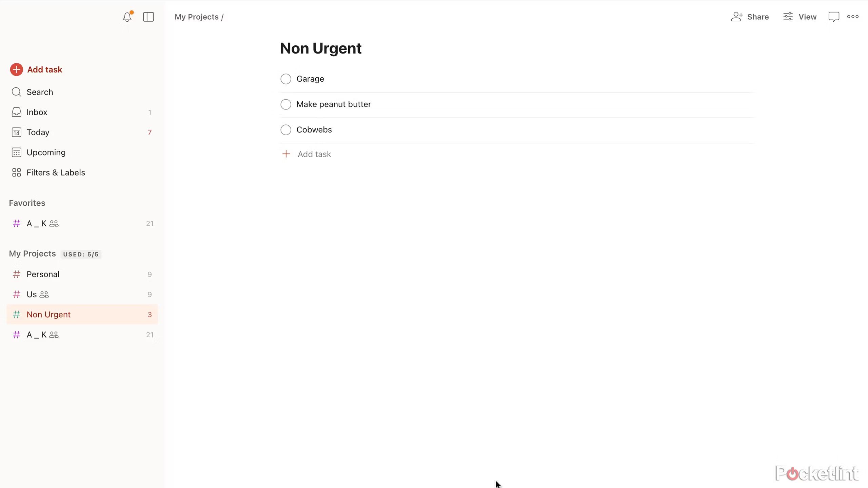Select the Non Urgent project in sidebar
Viewport: 868px width, 488px height.
[x=49, y=314]
